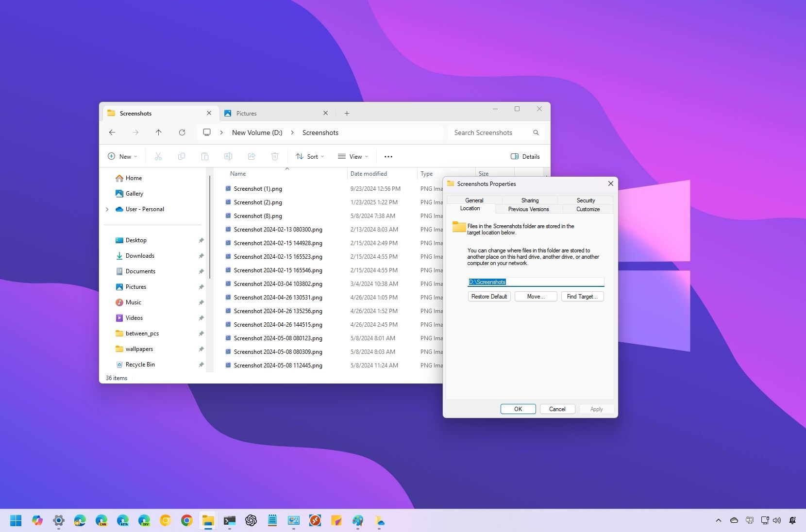Screen dimensions: 806x532
Task: Click the Delete icon in the toolbar
Action: coord(275,156)
